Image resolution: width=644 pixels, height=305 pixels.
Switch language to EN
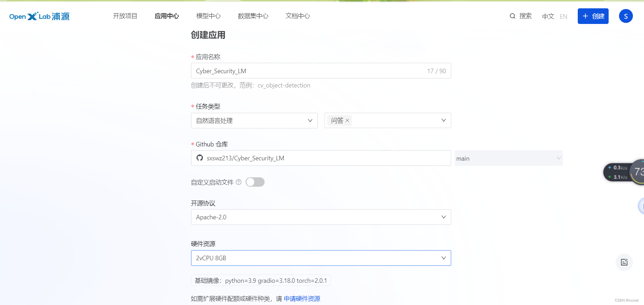pos(564,16)
